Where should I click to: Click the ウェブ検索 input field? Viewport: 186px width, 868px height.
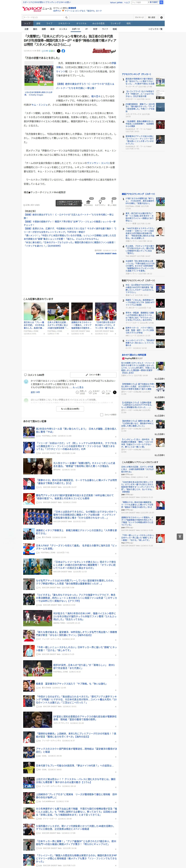(139, 2)
